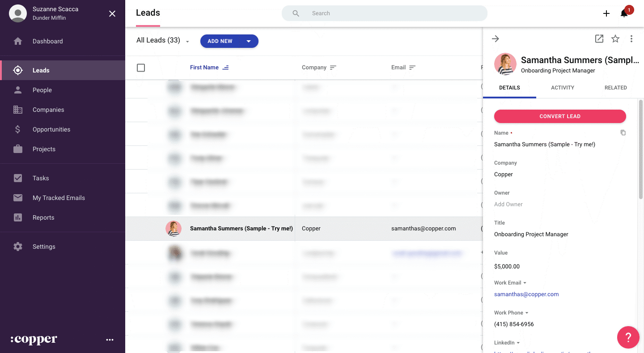644x353 pixels.
Task: Open the Opportunities dollar icon
Action: [18, 129]
